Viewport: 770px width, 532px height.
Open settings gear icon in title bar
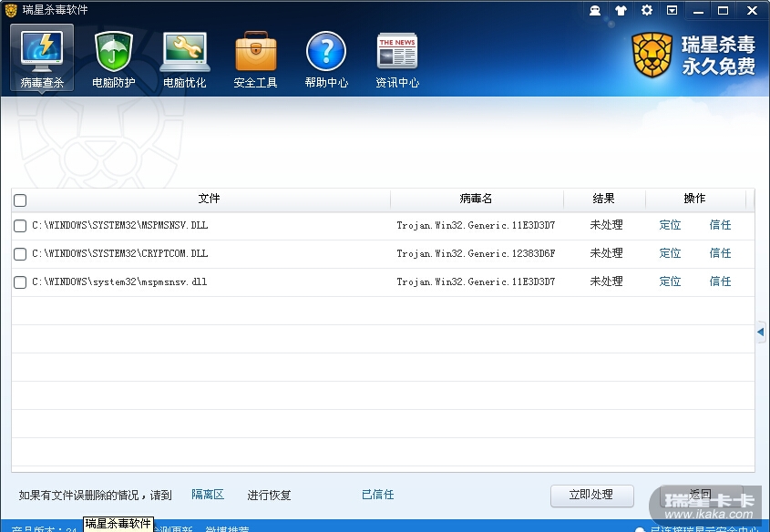tap(647, 10)
